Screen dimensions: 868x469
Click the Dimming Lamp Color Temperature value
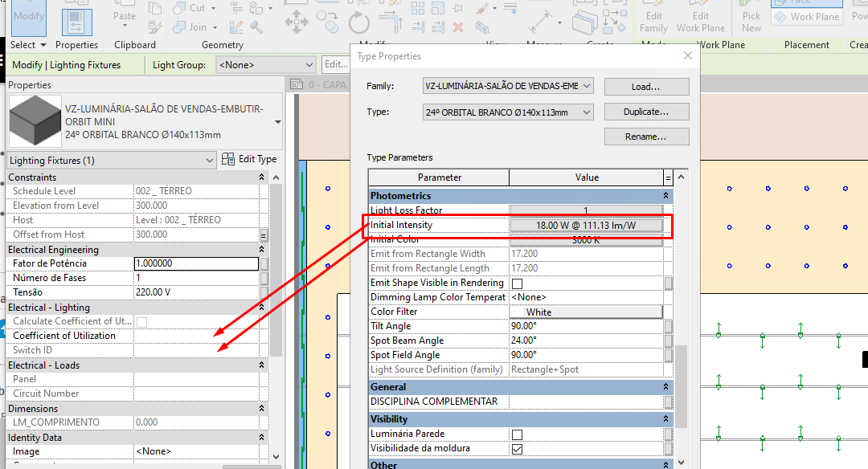coord(586,298)
